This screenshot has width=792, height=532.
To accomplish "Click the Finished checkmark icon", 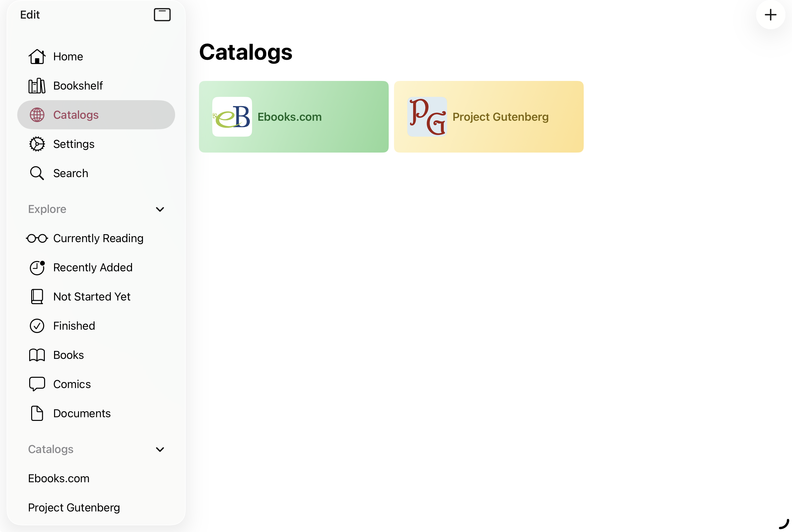I will tap(36, 326).
